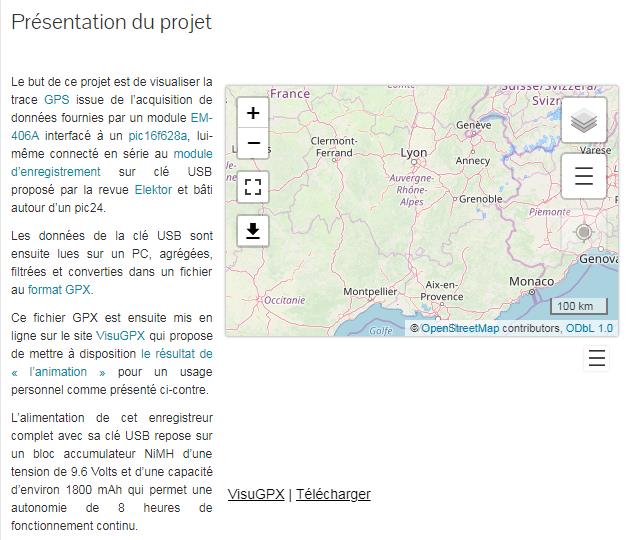Open the hamburger menu below the map
This screenshot has width=628, height=540.
point(597,358)
